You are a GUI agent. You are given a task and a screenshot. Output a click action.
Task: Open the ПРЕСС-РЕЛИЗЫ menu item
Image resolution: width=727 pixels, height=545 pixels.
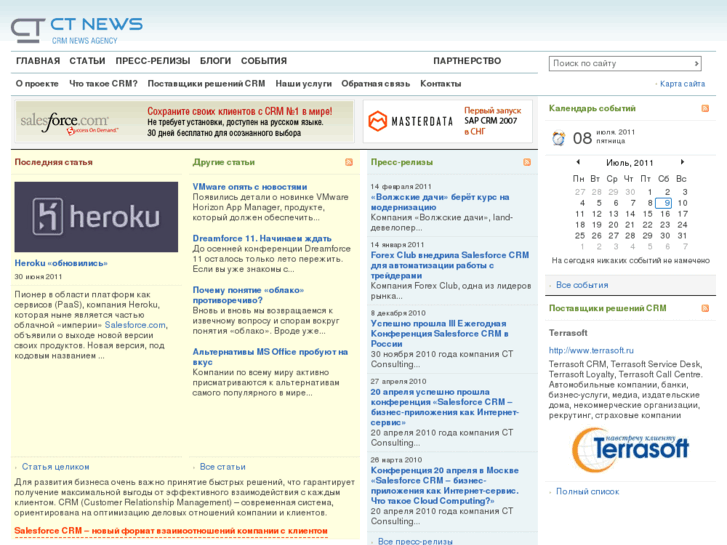pos(153,61)
